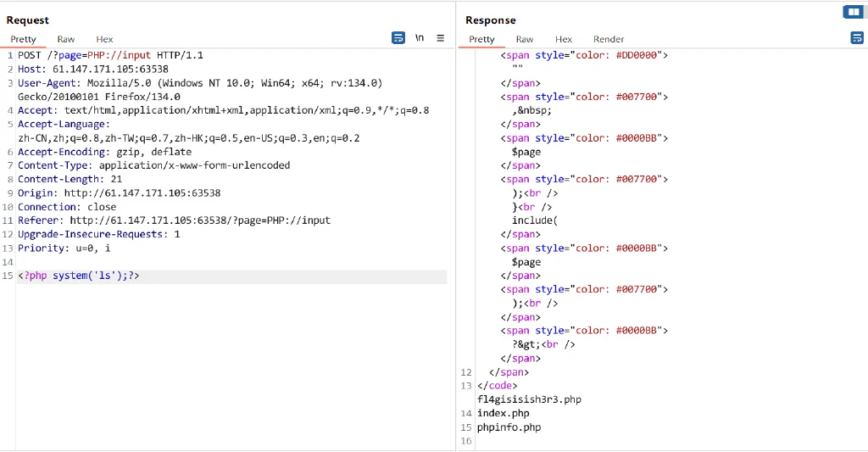Viewport: 868px width, 452px height.
Task: Select the Request Raw tab
Action: [66, 39]
